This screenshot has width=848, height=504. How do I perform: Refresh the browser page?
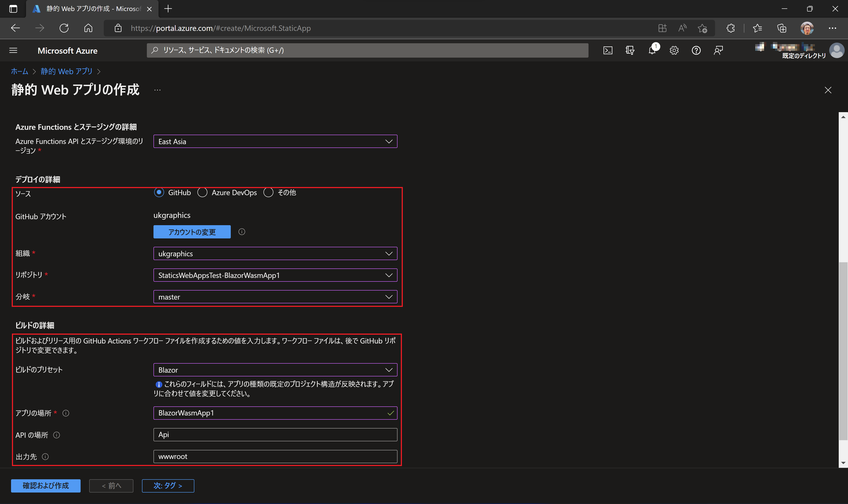(x=64, y=28)
